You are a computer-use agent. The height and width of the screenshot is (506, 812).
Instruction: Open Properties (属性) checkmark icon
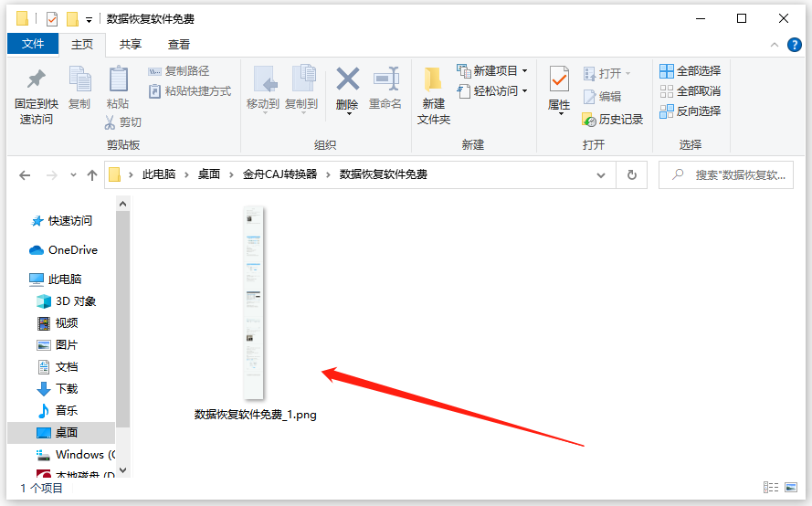tap(559, 80)
